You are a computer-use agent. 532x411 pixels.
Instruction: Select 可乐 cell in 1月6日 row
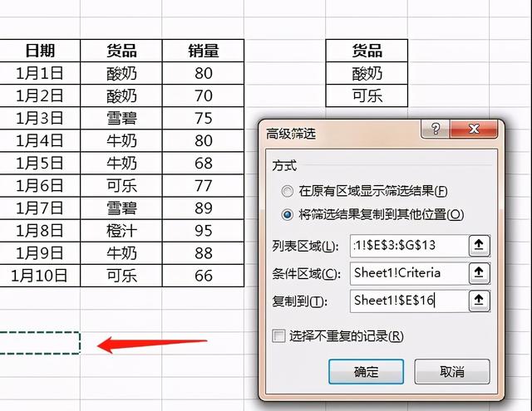pos(121,186)
